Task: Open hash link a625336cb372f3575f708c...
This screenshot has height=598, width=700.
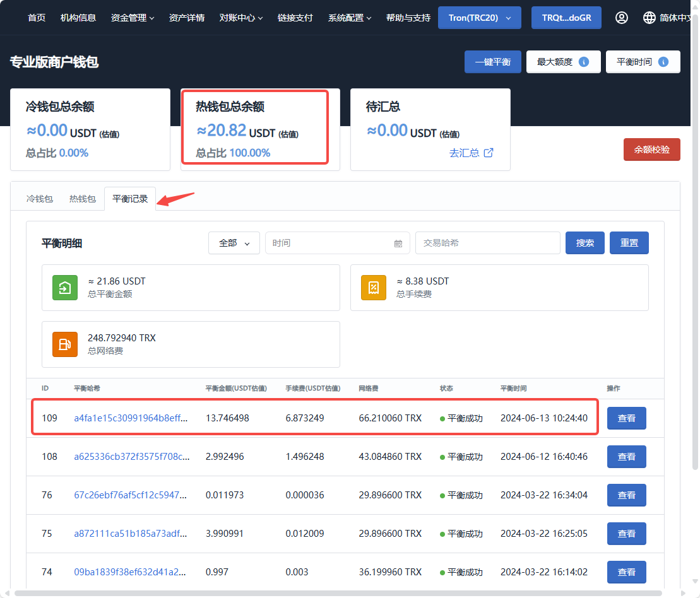Action: pyautogui.click(x=132, y=457)
